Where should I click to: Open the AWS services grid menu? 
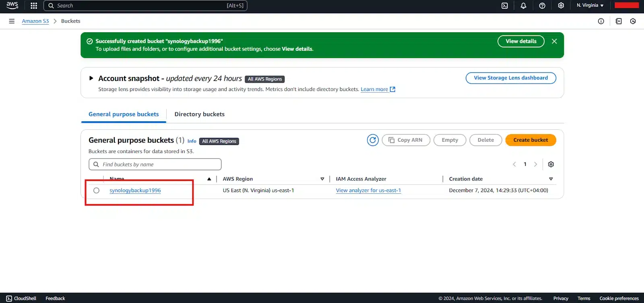34,6
